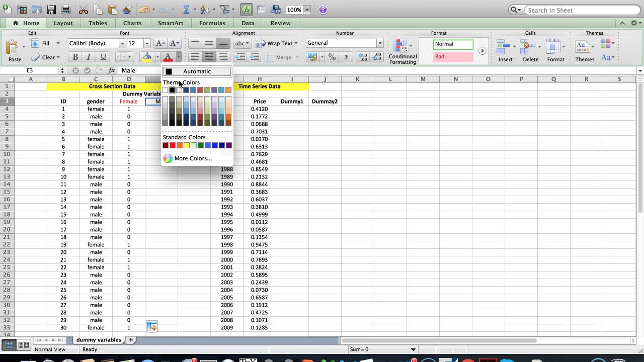The height and width of the screenshot is (362, 644).
Task: Open the text orientation abc dropdown
Action: pos(242,43)
